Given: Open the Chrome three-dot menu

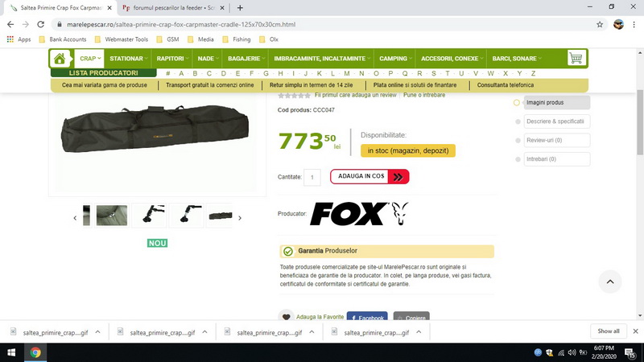Looking at the screenshot, I should tap(634, 25).
